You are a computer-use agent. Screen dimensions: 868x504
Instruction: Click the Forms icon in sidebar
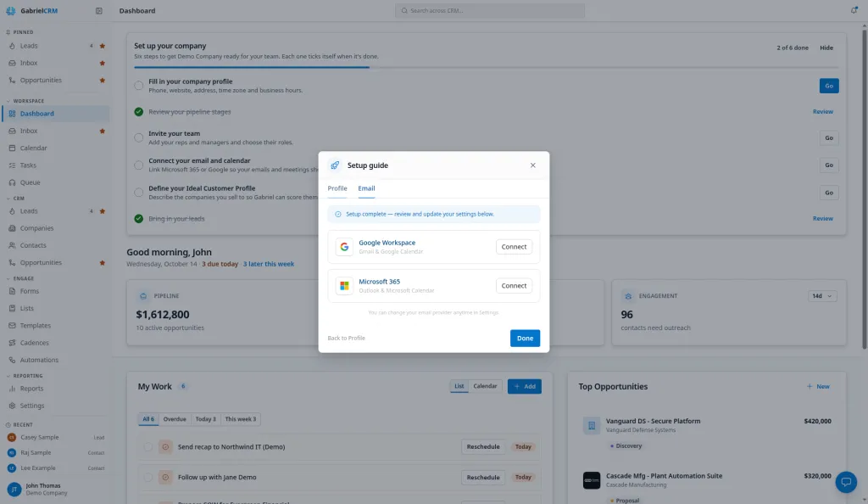(12, 291)
